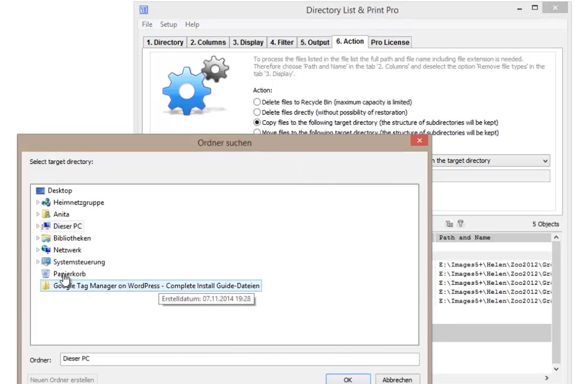Select Dieser PC label in the tree
588x384 pixels.
pos(68,226)
